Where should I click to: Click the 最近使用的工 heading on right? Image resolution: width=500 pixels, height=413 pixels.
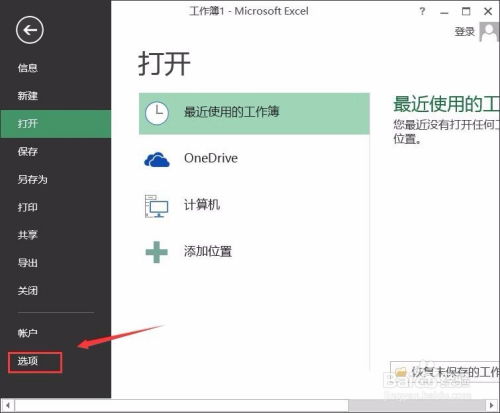tap(446, 104)
